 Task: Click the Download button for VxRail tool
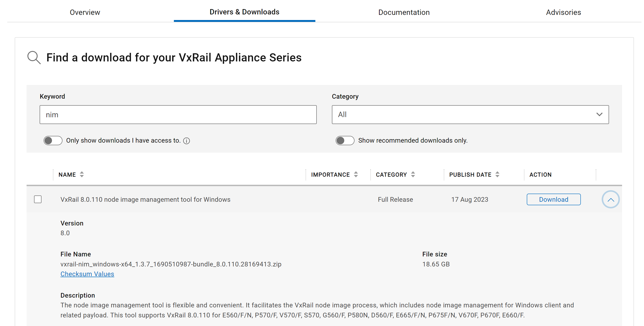coord(553,199)
